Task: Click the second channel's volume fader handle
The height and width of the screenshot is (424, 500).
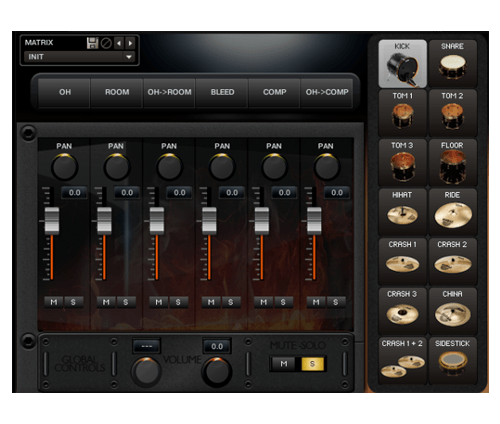Action: [x=104, y=220]
